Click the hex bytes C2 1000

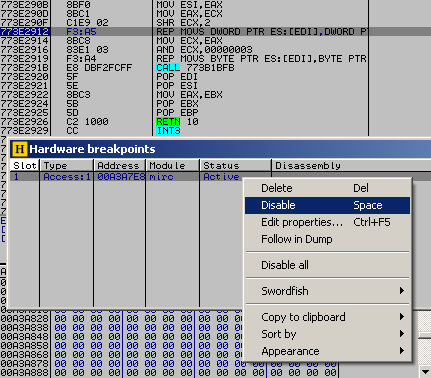pos(87,122)
